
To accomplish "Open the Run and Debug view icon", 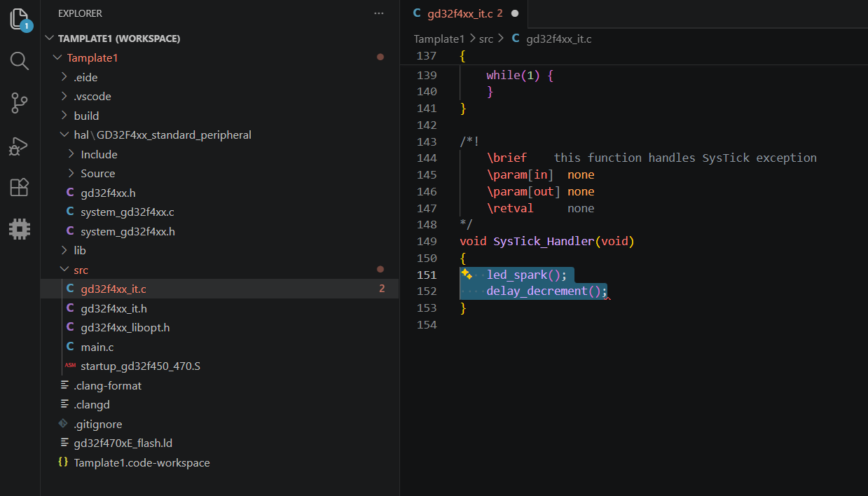I will tap(19, 146).
